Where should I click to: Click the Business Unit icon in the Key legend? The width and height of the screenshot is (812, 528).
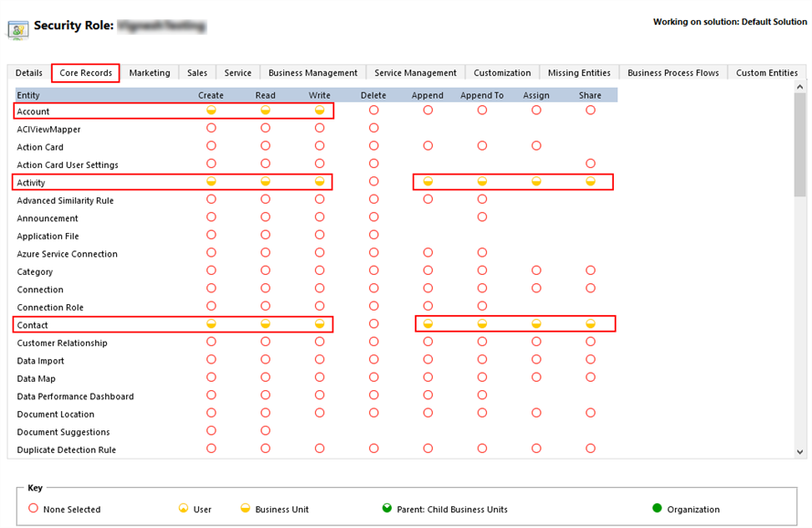pos(244,509)
